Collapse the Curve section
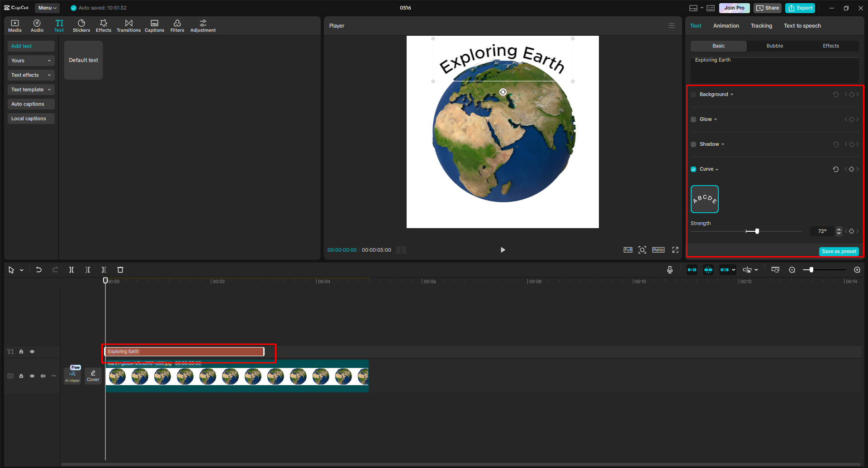 [716, 169]
